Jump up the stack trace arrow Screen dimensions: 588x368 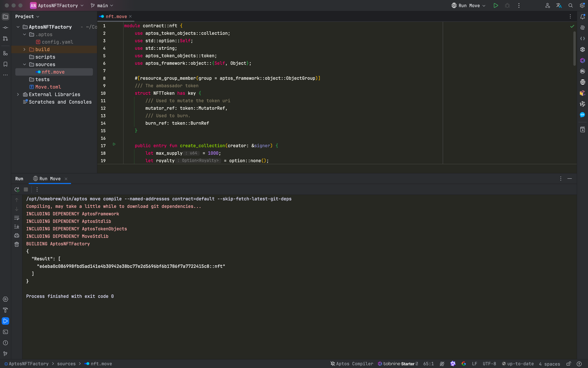pos(17,200)
